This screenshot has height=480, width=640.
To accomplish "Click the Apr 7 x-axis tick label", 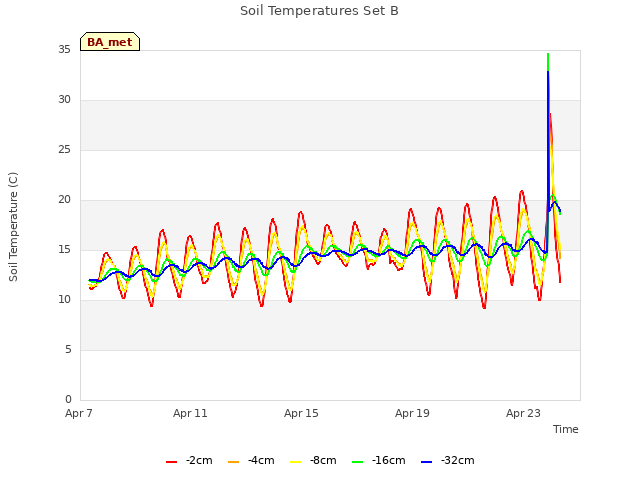I will coord(79,413).
